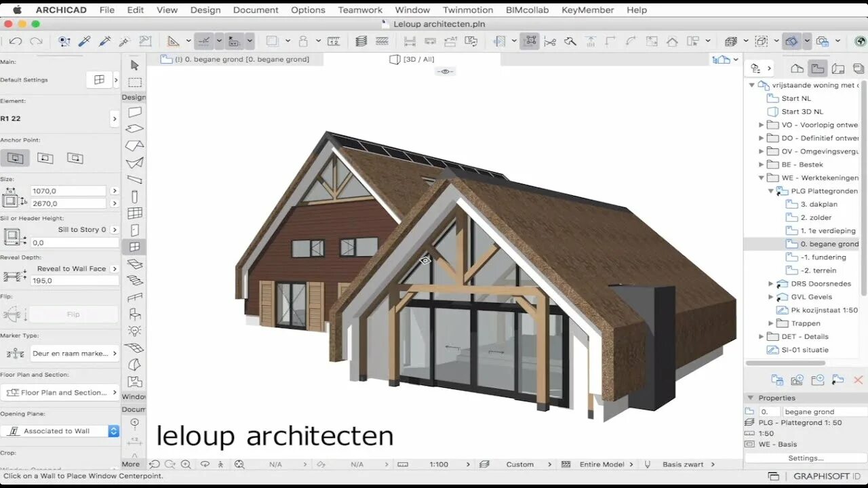Click the More button under the toolbox
Image resolution: width=868 pixels, height=488 pixels.
(x=131, y=464)
